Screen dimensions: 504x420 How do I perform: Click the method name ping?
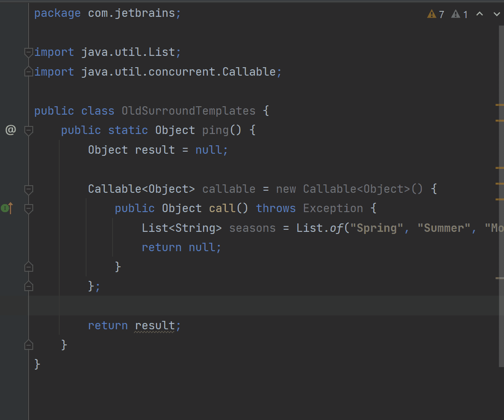pos(215,130)
